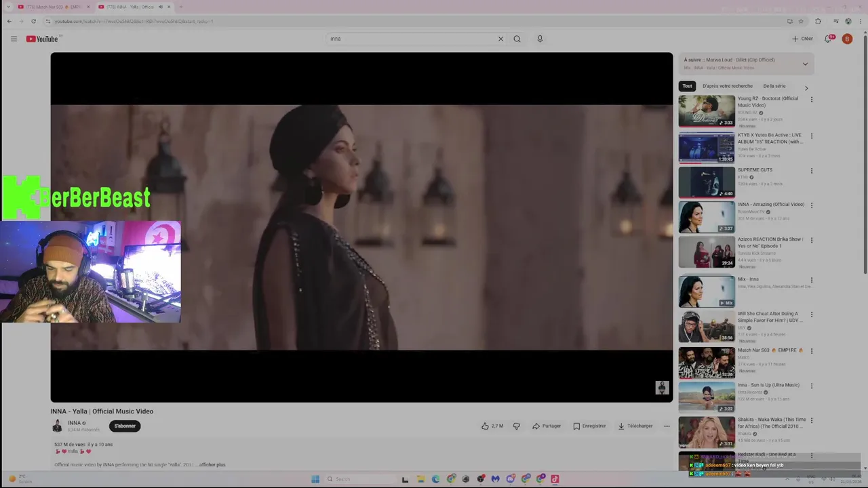Select the "Tout" filter chip
This screenshot has width=868, height=488.
coord(687,86)
